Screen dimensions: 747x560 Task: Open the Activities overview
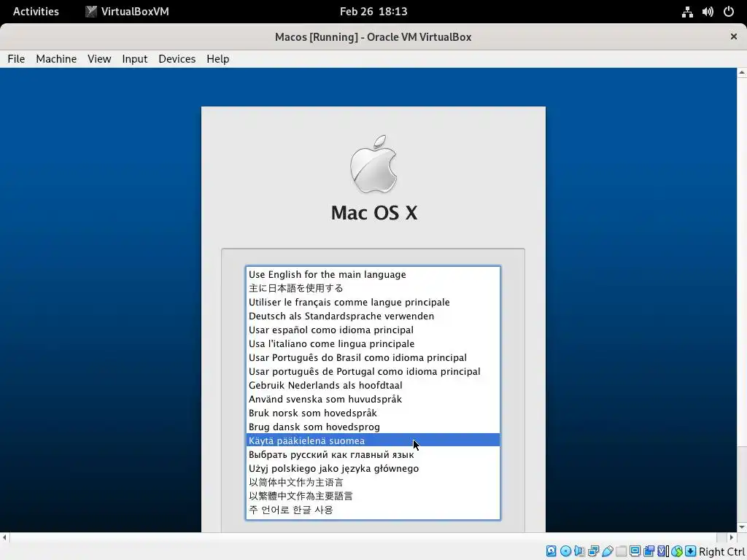pyautogui.click(x=36, y=12)
